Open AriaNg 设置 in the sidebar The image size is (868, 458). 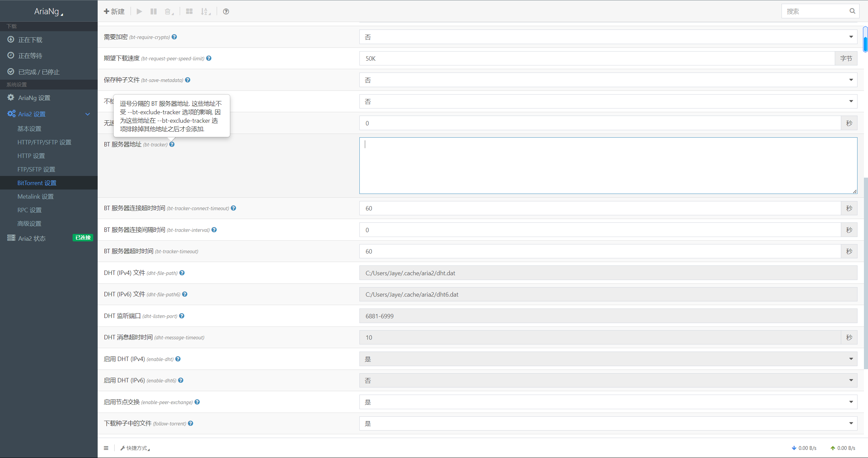tap(49, 98)
